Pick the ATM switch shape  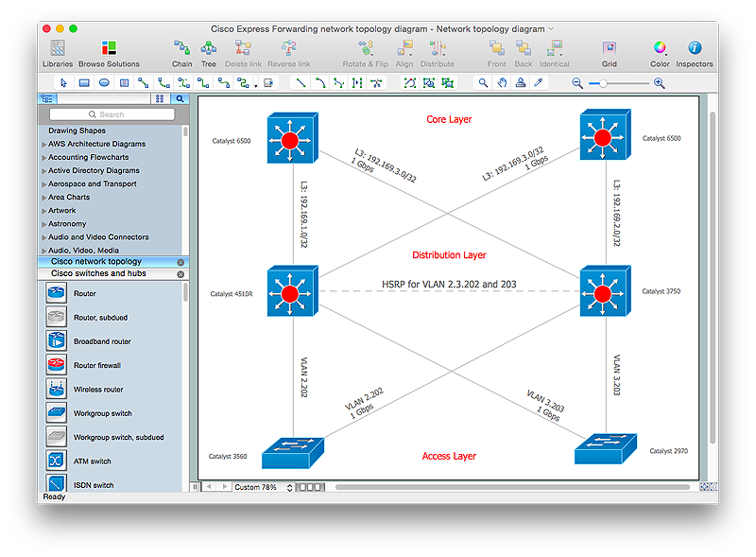56,461
